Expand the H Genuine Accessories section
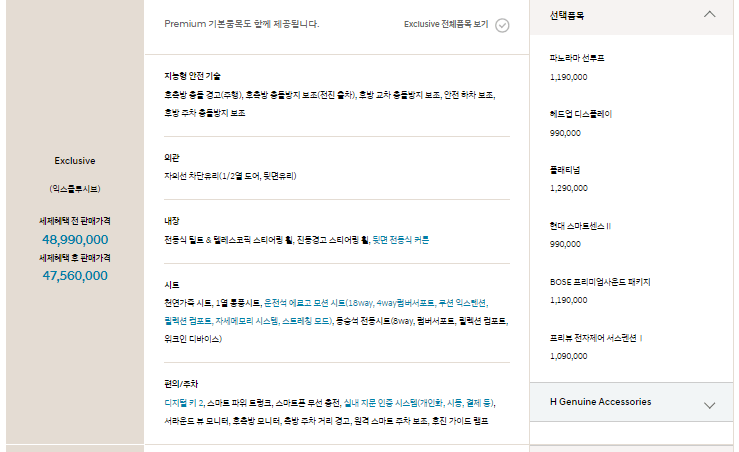 [632, 402]
